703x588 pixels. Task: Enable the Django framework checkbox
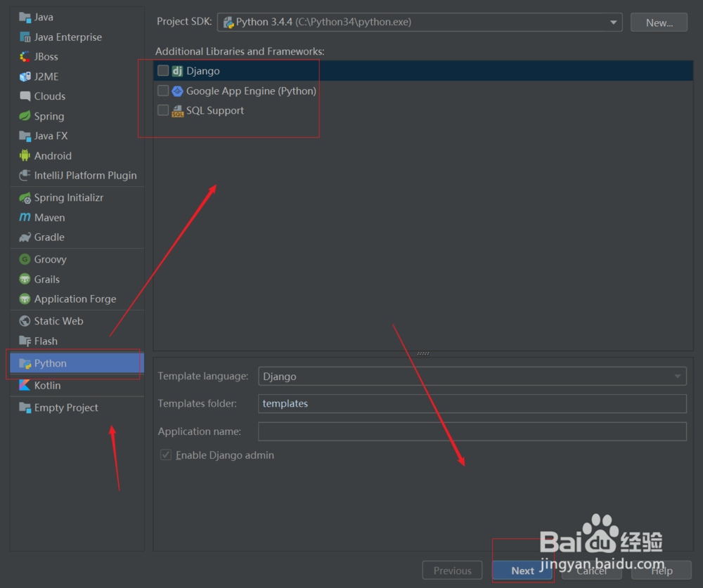pyautogui.click(x=163, y=71)
